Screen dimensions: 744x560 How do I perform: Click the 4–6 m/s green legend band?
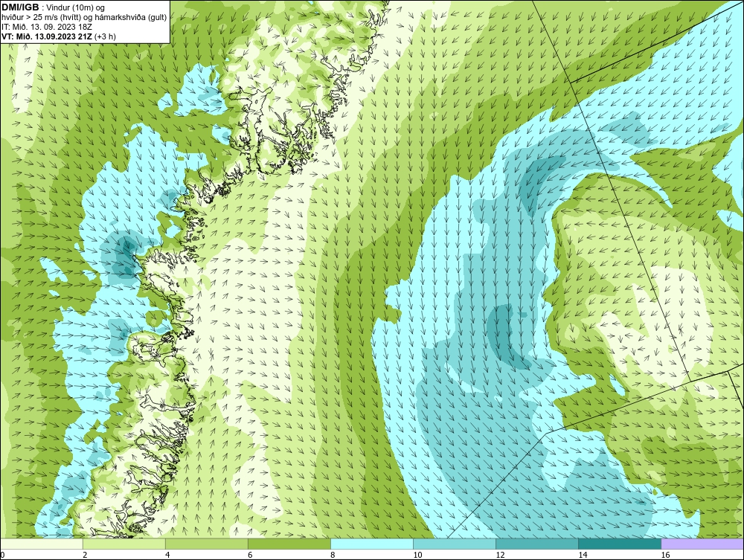(206, 544)
